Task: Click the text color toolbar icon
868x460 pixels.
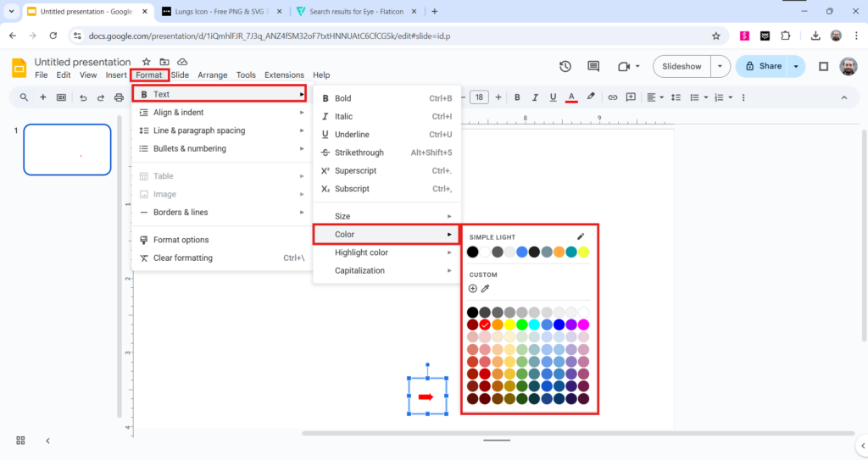Action: coord(571,97)
